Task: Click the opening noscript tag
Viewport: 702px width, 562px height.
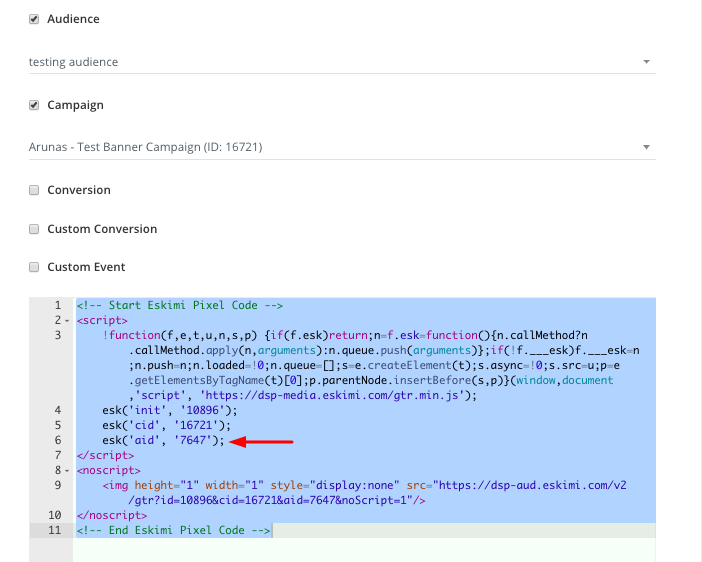Action: pos(108,471)
